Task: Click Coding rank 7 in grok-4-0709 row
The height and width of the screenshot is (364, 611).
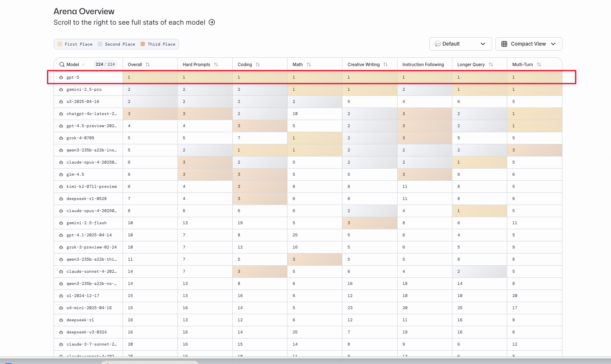Action: [239, 138]
